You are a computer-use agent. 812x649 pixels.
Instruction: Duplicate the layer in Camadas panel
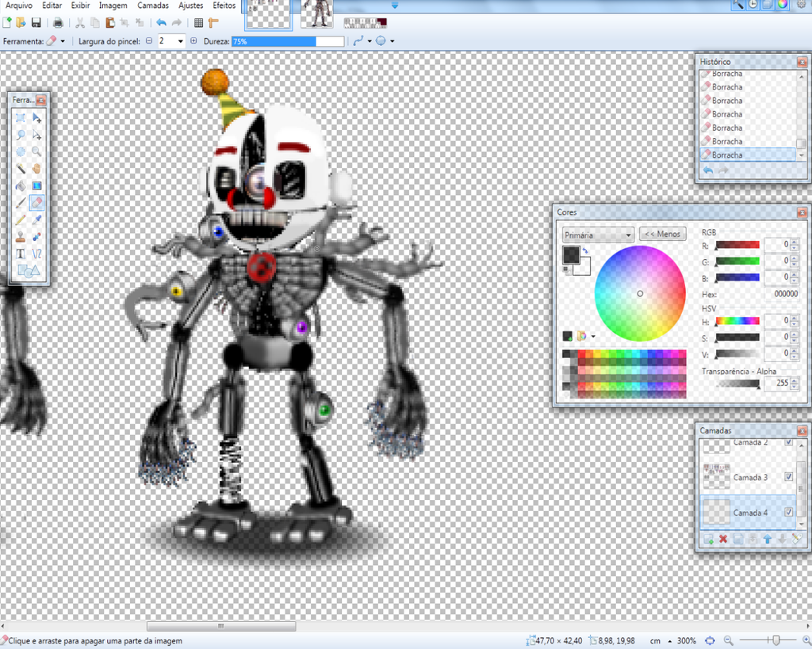tap(738, 539)
